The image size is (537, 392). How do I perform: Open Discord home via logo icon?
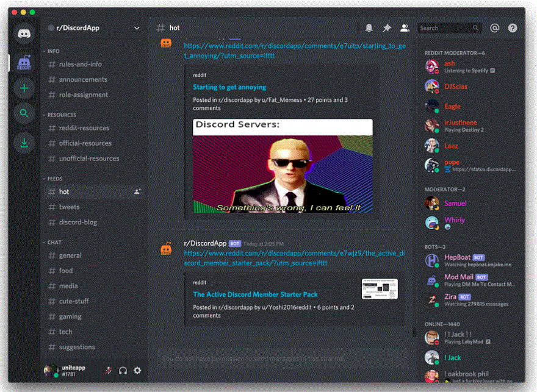(24, 33)
